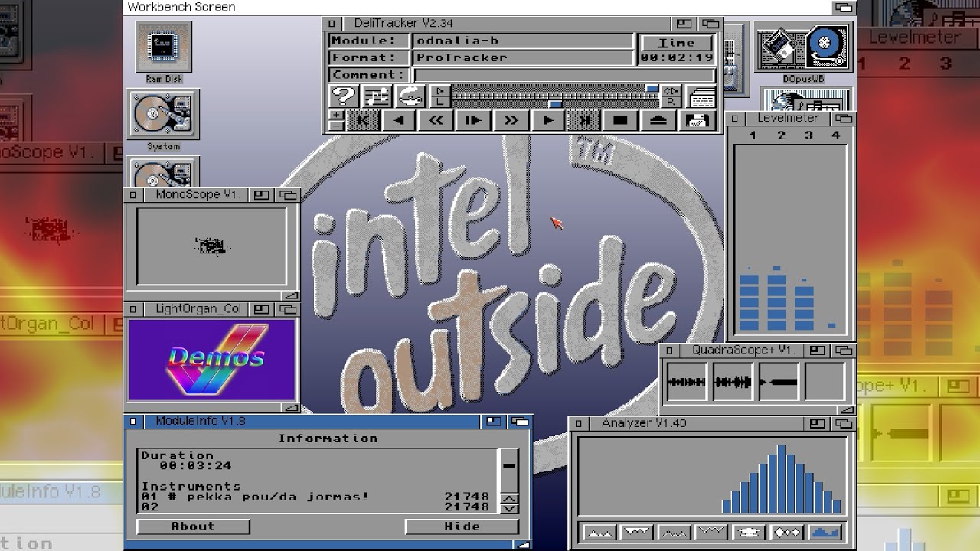Open the playlist list icon in DeliTracker
This screenshot has width=980, height=551.
point(701,96)
